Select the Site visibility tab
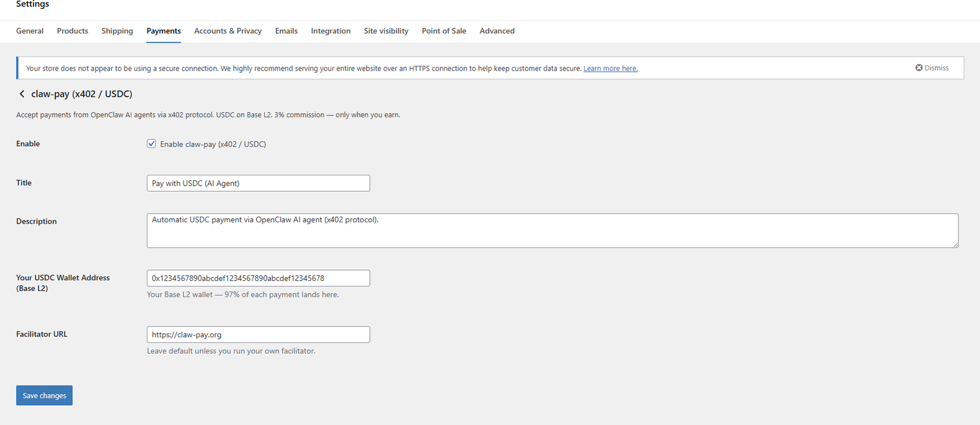 386,30
